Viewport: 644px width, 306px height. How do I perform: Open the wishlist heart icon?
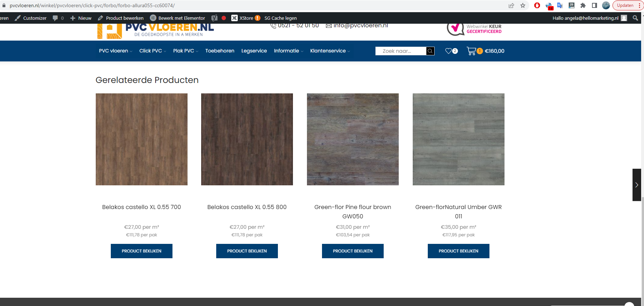449,51
